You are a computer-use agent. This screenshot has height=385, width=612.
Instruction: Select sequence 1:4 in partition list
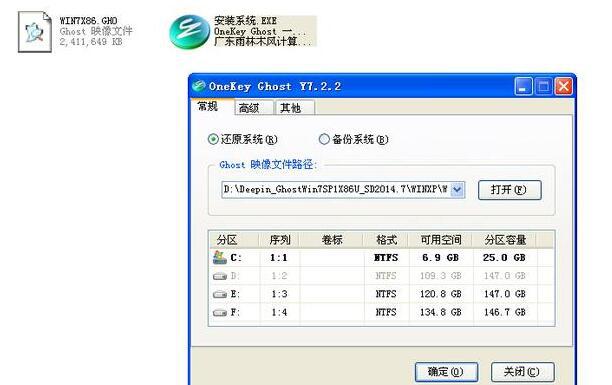point(279,312)
